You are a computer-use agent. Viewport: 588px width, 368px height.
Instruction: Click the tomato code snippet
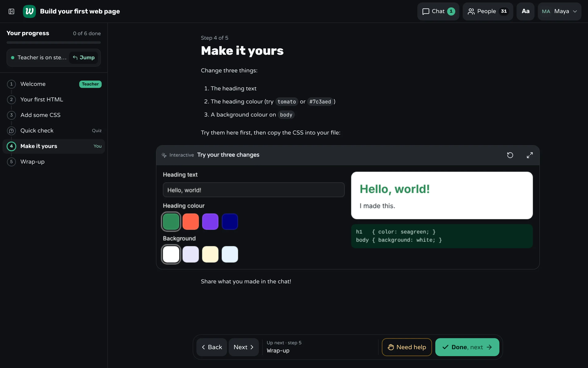287,102
